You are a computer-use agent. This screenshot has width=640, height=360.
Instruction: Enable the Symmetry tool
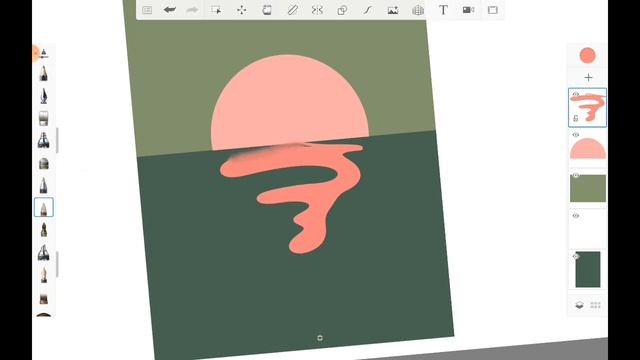(317, 10)
